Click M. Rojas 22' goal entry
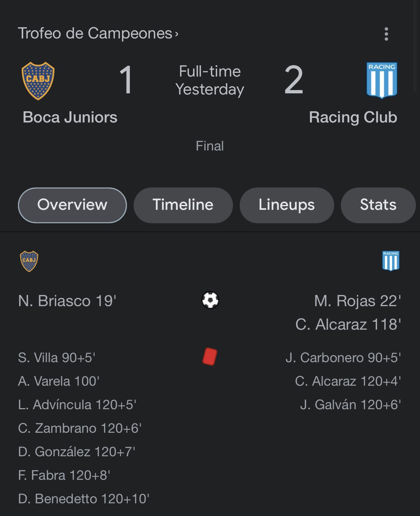 tap(357, 301)
